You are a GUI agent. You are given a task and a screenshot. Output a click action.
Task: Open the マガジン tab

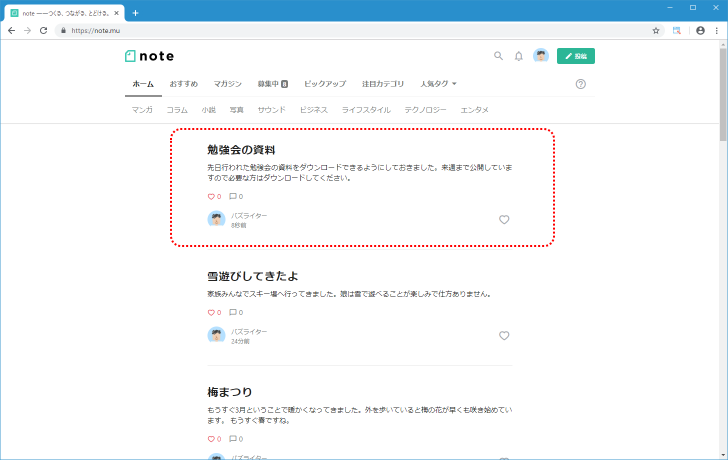228,84
